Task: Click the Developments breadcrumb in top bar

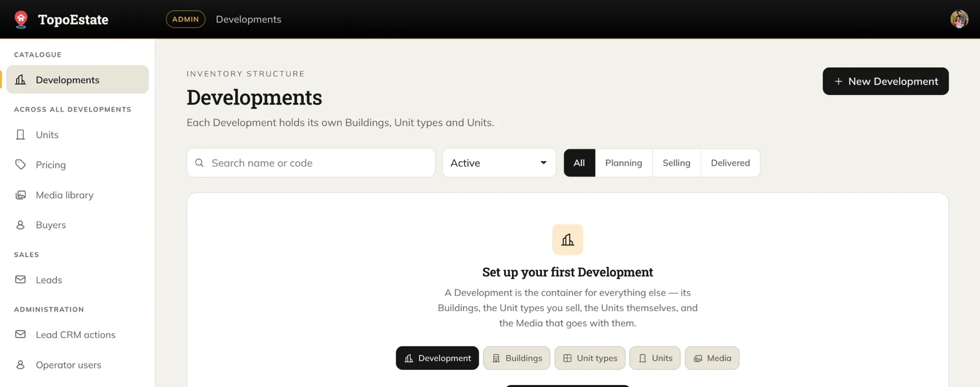Action: point(249,20)
